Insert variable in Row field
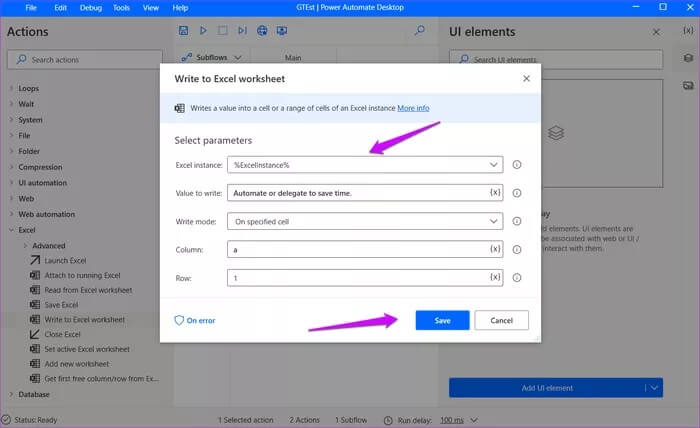This screenshot has width=700, height=428. pos(495,277)
